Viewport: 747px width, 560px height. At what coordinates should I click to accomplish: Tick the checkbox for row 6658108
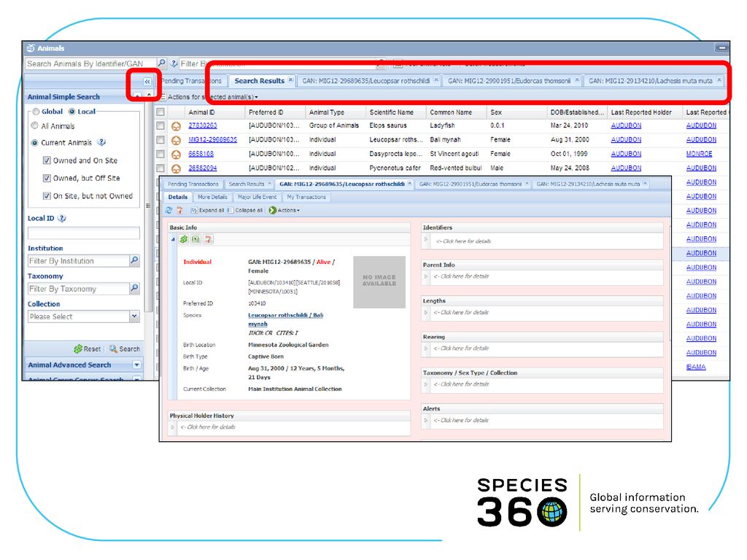point(160,155)
